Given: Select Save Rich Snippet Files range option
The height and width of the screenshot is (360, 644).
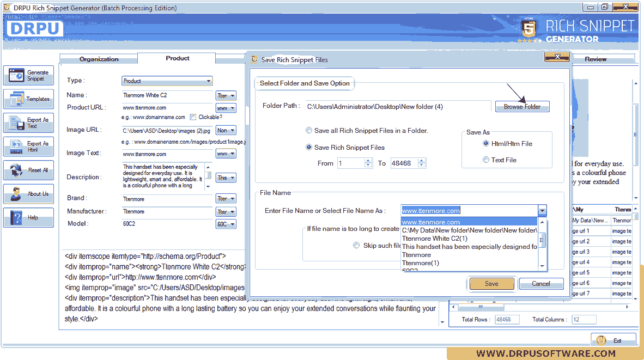Looking at the screenshot, I should 308,148.
